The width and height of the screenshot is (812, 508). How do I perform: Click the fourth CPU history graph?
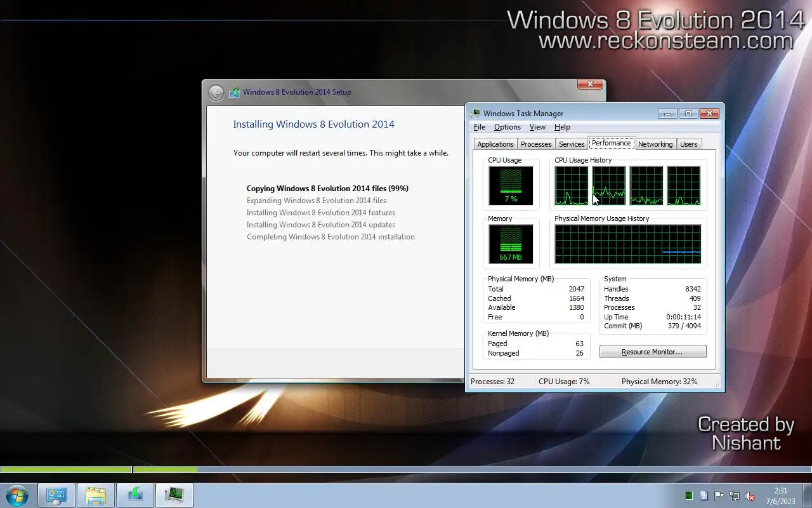(x=684, y=185)
